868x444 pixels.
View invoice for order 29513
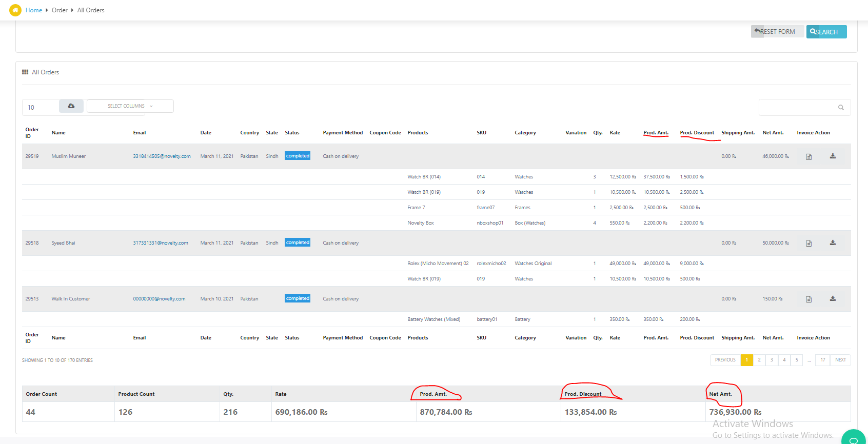808,299
